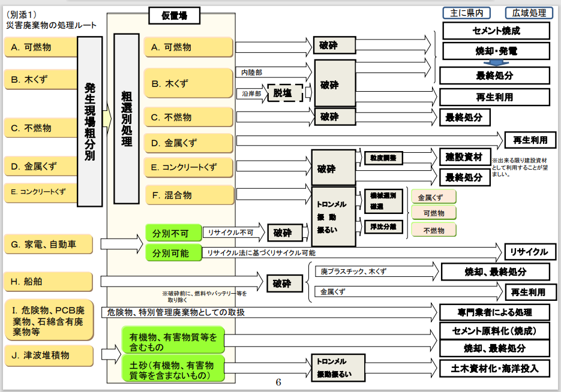Image resolution: width=561 pixels, height=392 pixels.
Task: Select green 土砂(有機物、有害物質等を含まないもの) box
Action: 173,369
